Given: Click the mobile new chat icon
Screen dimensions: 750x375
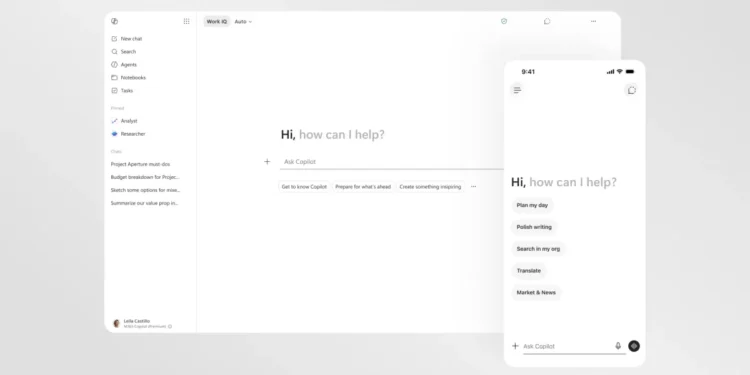Looking at the screenshot, I should click(632, 90).
